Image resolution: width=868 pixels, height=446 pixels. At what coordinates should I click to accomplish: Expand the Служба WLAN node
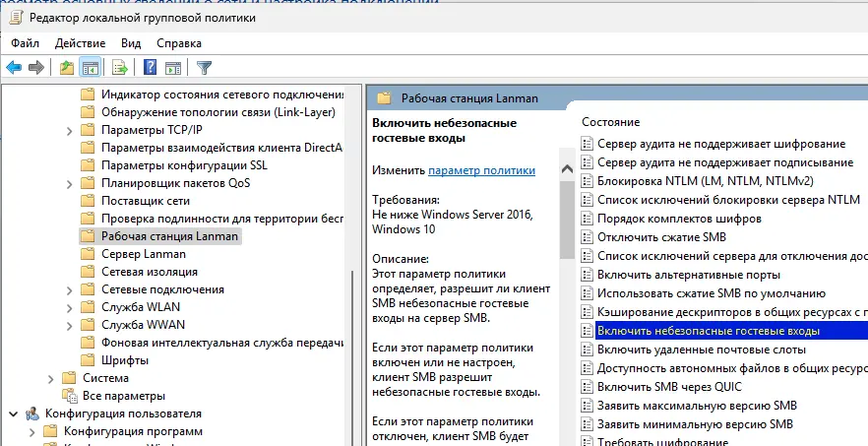point(69,308)
